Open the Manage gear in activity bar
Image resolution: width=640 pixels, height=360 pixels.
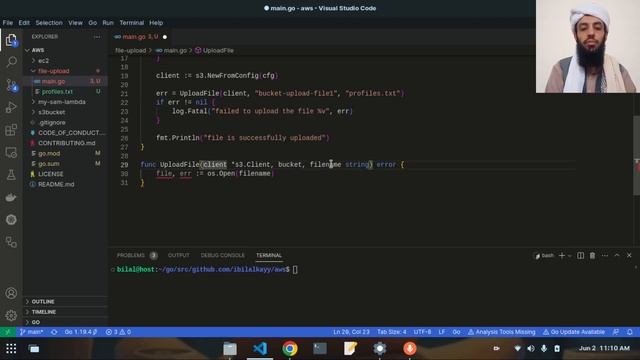pos(11,315)
